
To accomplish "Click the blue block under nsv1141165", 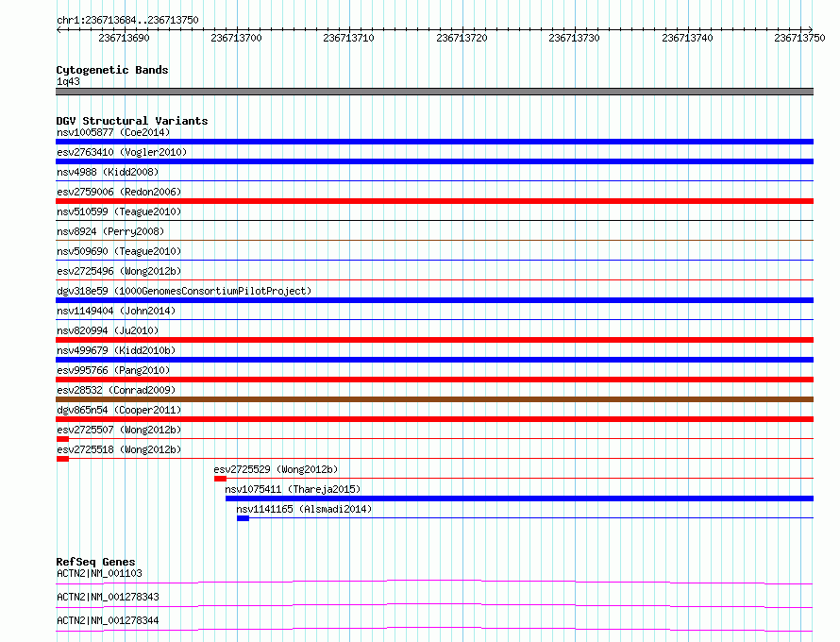I will (x=243, y=518).
